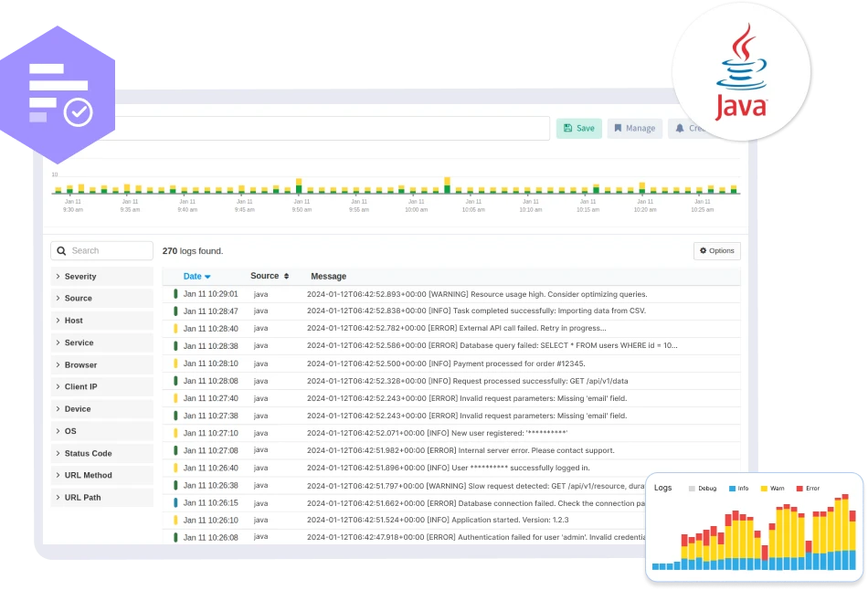
Task: Open the Manage bookmarks button
Action: tap(634, 129)
